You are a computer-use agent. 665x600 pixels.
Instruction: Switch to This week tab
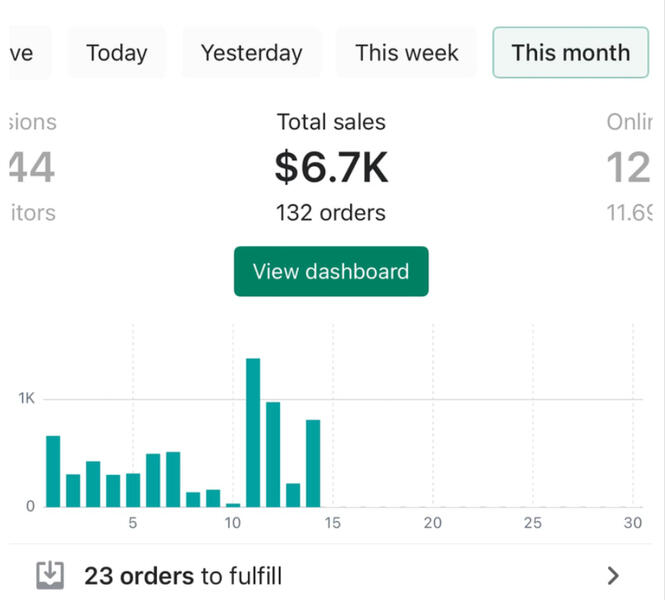coord(407,53)
